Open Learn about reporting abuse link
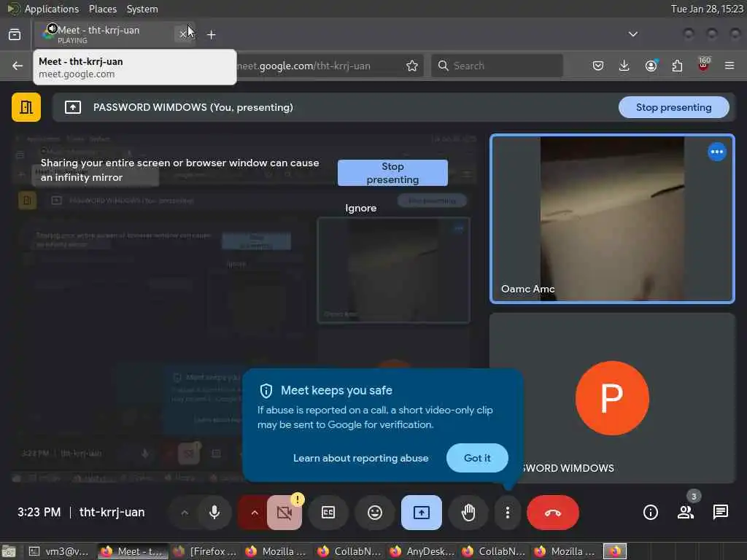This screenshot has width=747, height=560. [x=360, y=458]
